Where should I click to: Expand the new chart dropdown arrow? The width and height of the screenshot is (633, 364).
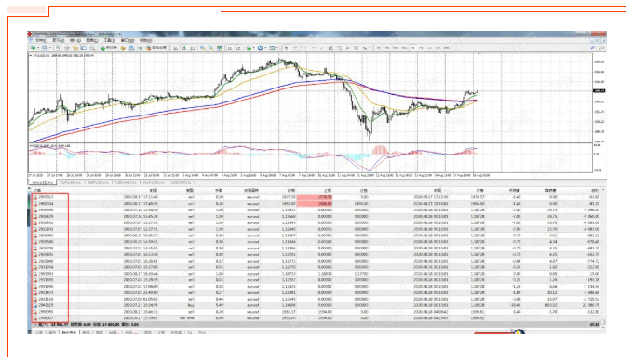(x=38, y=47)
